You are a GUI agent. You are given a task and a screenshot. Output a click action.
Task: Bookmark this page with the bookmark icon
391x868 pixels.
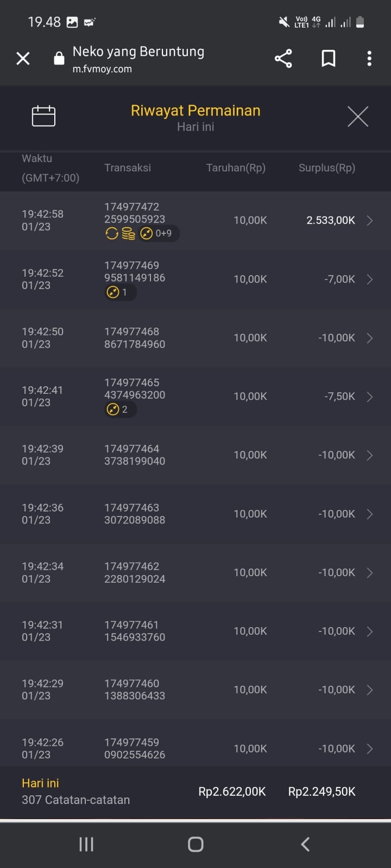point(328,59)
